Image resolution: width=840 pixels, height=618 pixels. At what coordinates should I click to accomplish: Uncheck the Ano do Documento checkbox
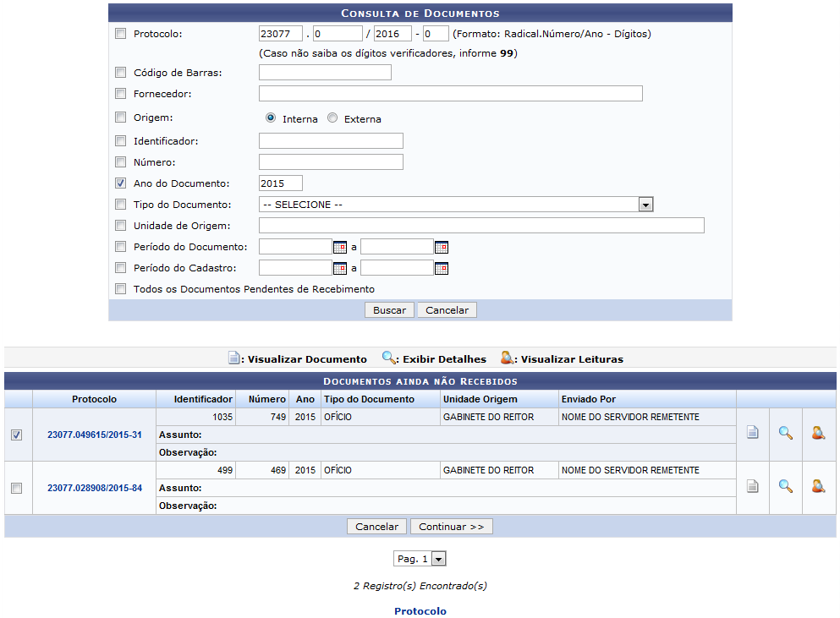coord(120,183)
